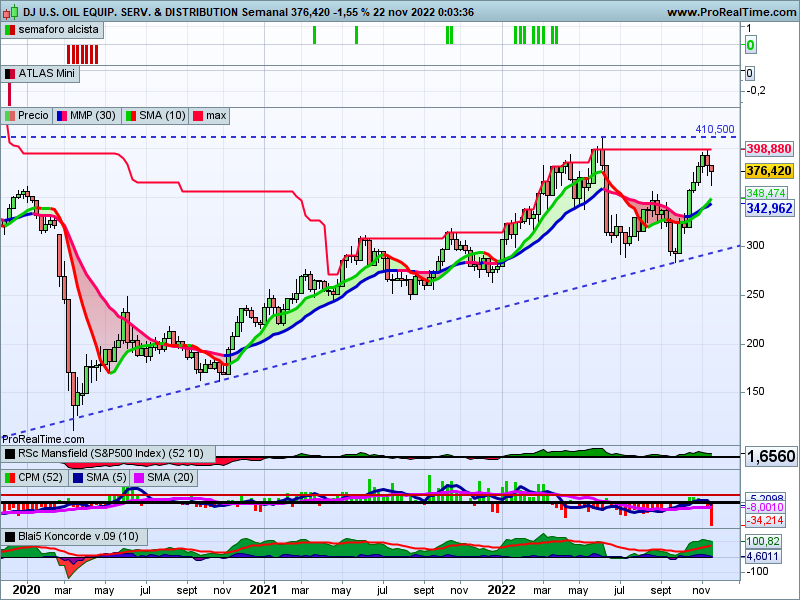Click the green-red SMA (10) icon
Viewport: 800px width, 600px height.
(x=131, y=116)
